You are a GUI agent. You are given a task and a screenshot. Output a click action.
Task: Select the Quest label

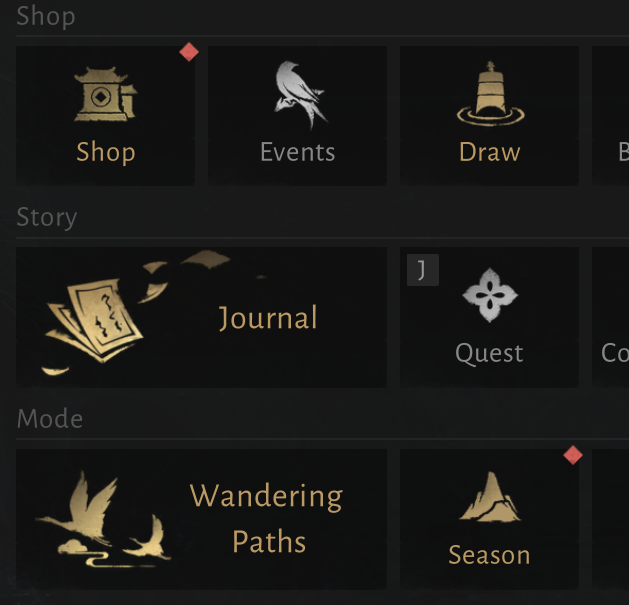point(489,353)
